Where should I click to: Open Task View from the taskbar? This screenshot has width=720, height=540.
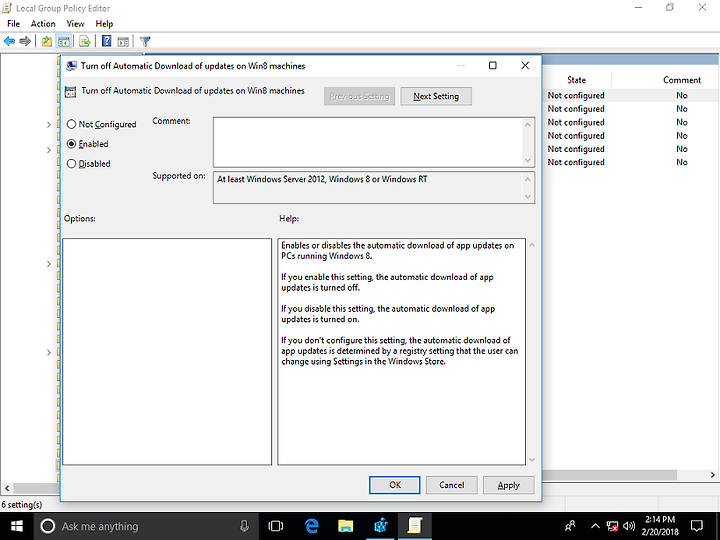276,526
